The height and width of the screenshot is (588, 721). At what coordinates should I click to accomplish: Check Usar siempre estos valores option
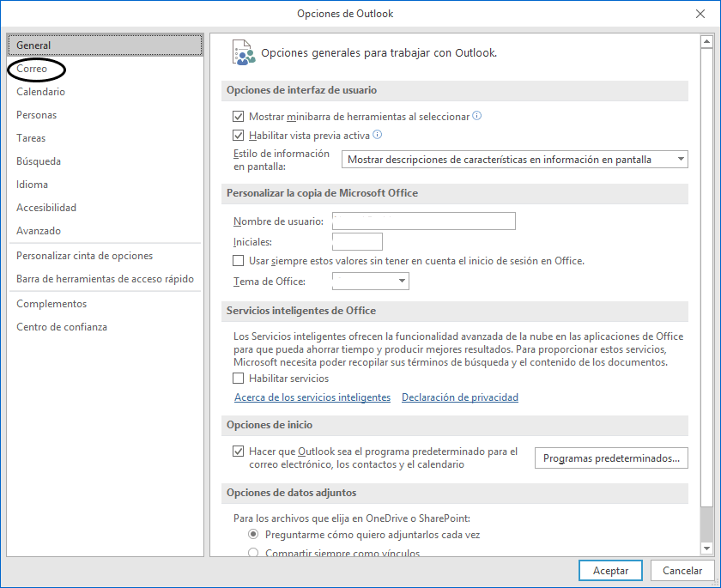click(x=239, y=261)
